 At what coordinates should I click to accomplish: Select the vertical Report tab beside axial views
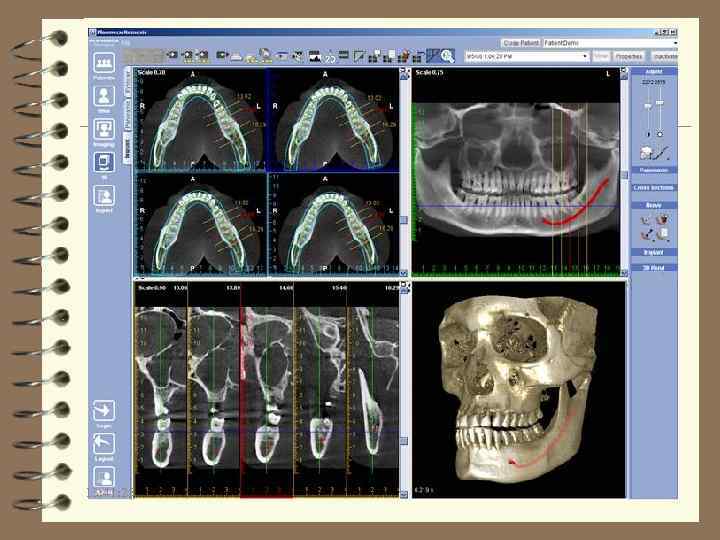click(127, 150)
